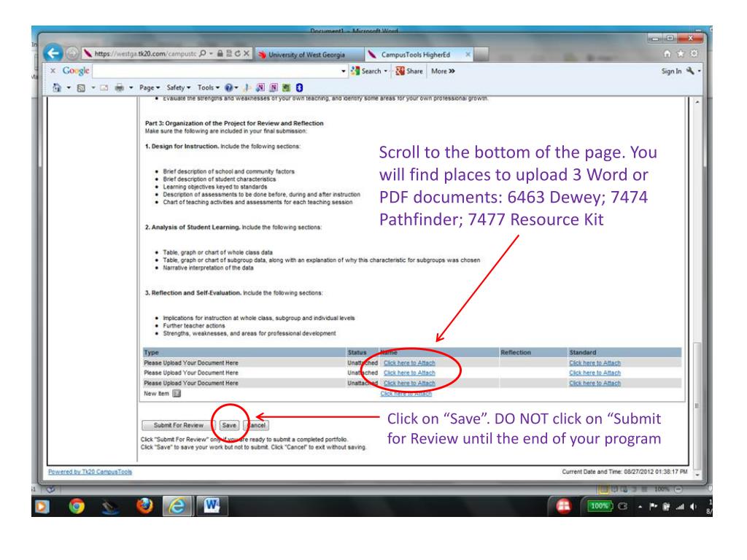The image size is (747, 560).
Task: Click the Bluetooth icon in command bar
Action: (299, 87)
